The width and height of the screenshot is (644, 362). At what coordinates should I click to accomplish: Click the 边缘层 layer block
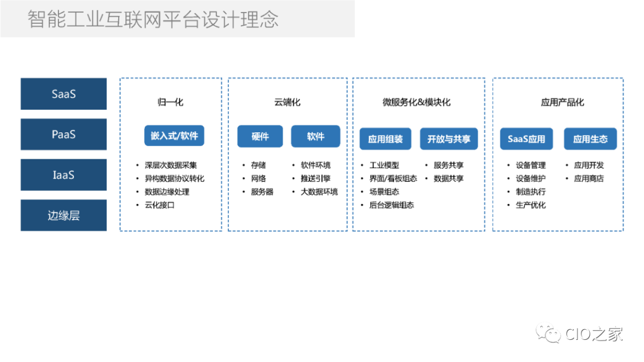[x=63, y=215]
